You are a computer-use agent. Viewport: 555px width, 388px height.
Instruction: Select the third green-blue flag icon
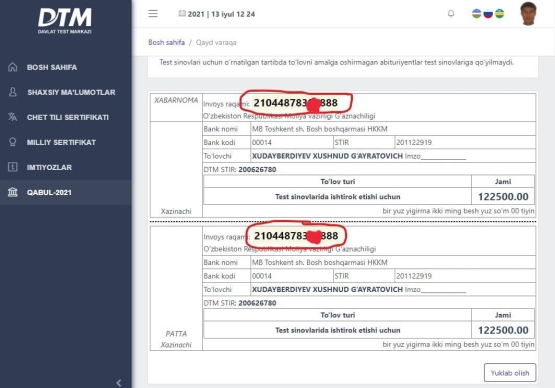coord(499,14)
